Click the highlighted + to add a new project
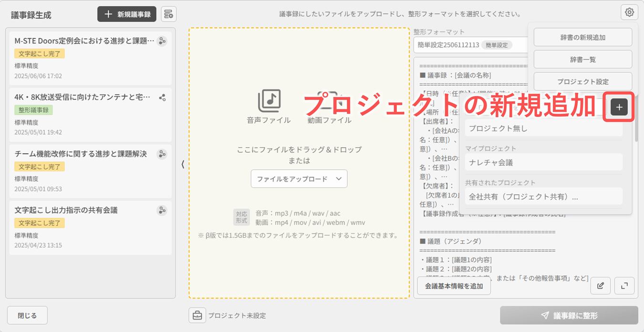The width and height of the screenshot is (644, 332). point(618,107)
